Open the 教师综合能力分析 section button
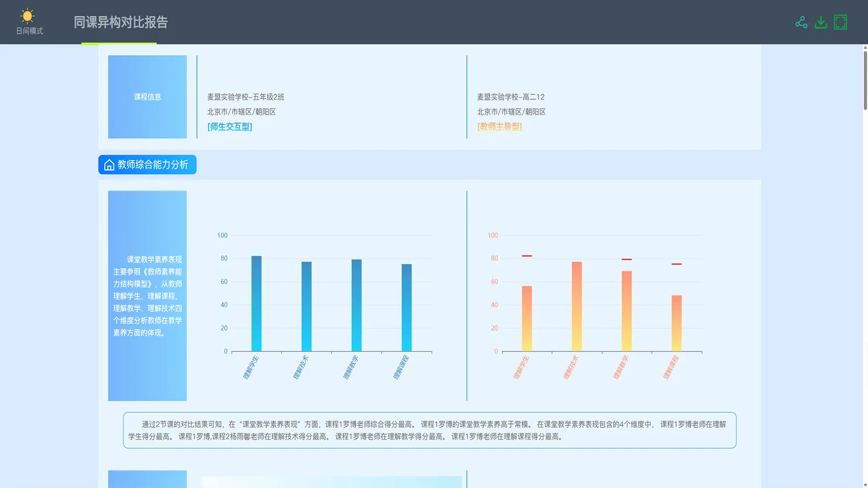 [147, 165]
